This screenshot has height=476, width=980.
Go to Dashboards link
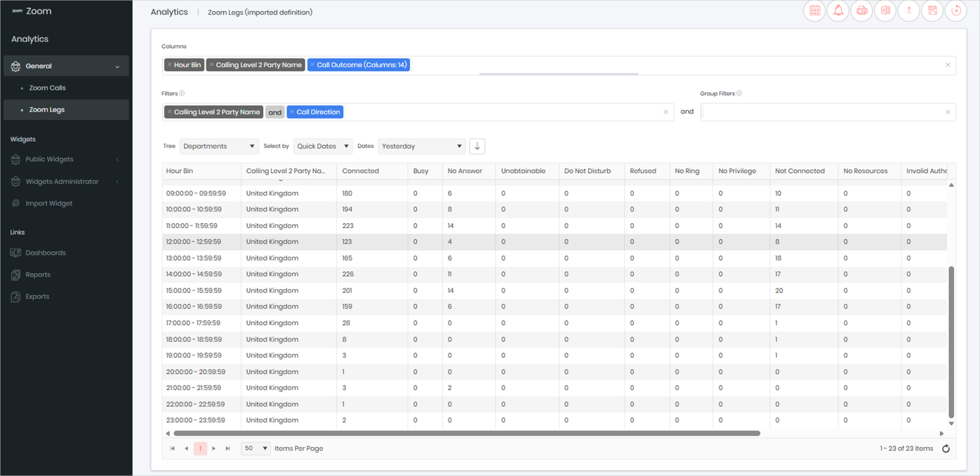click(x=45, y=253)
